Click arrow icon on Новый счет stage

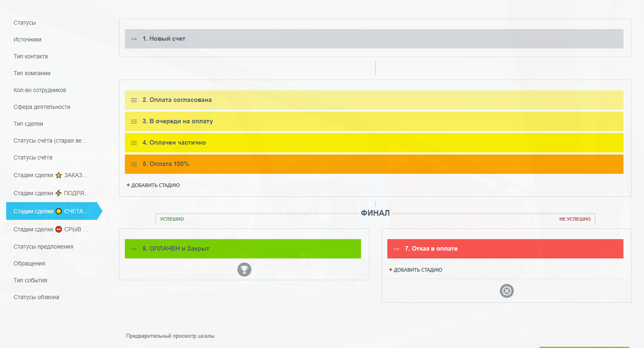134,39
